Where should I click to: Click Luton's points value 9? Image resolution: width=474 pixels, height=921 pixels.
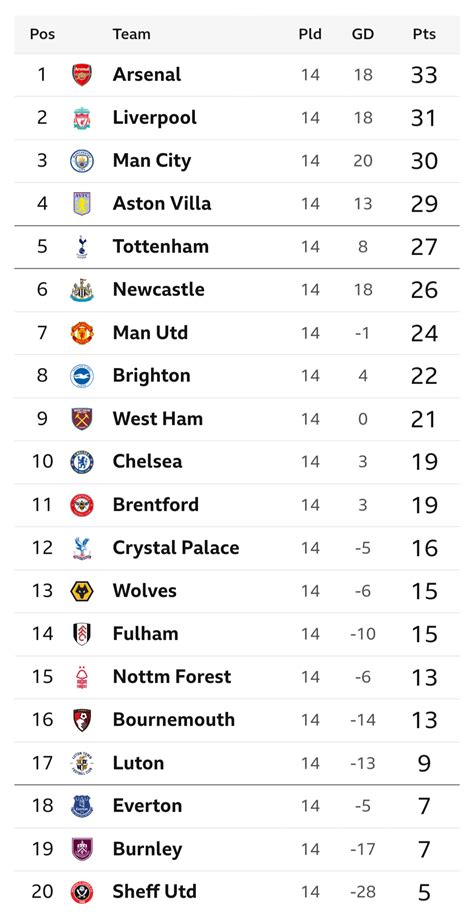pos(424,764)
